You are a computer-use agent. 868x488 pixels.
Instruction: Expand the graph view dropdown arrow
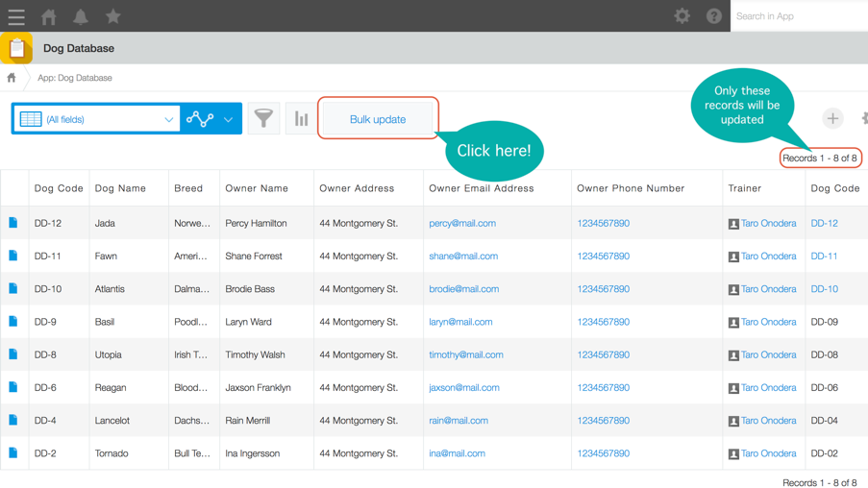[x=229, y=120]
